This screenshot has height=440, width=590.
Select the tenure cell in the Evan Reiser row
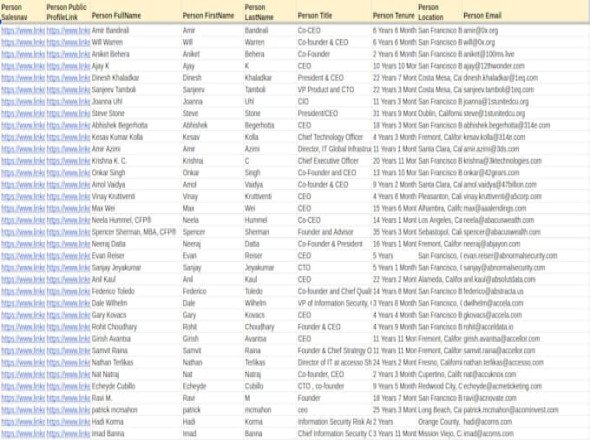pyautogui.click(x=383, y=256)
